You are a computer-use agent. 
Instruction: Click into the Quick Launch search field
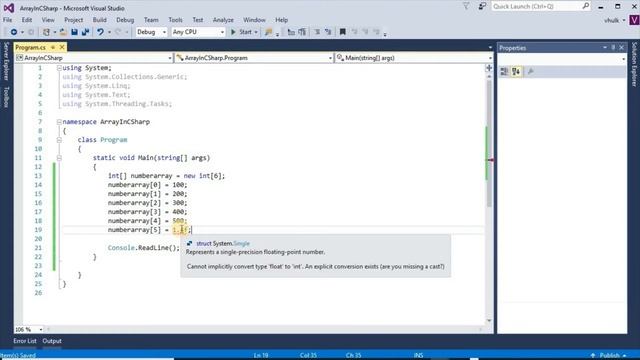pyautogui.click(x=536, y=6)
